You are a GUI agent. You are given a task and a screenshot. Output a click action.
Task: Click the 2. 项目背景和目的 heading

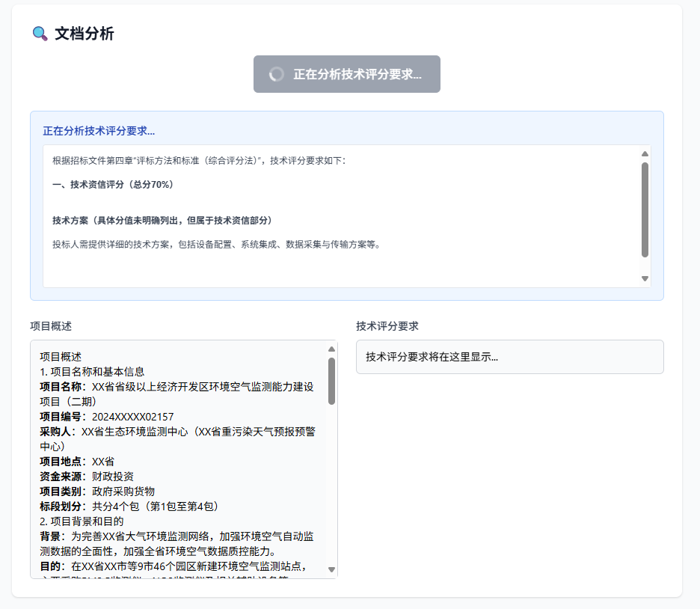(82, 521)
